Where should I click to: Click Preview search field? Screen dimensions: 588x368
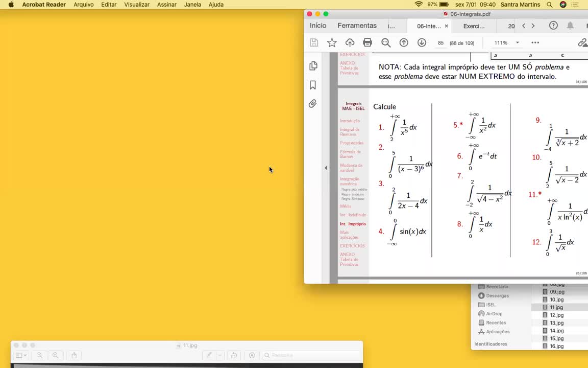tap(311, 355)
